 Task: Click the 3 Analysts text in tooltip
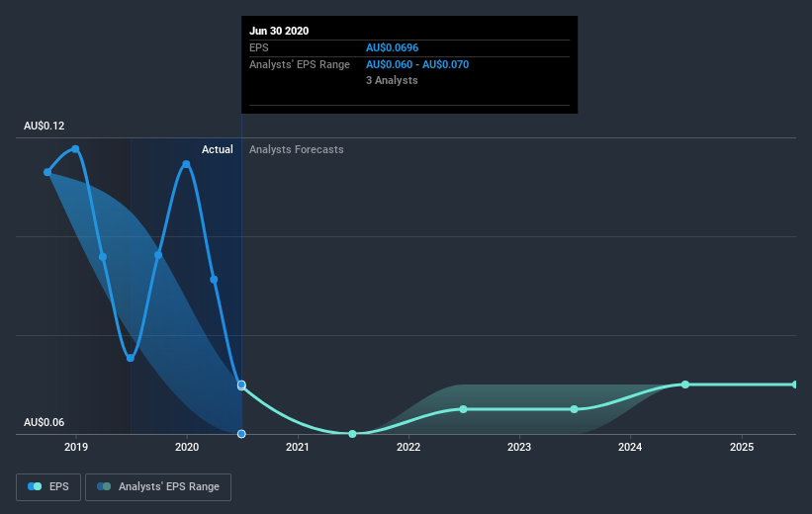pyautogui.click(x=392, y=80)
